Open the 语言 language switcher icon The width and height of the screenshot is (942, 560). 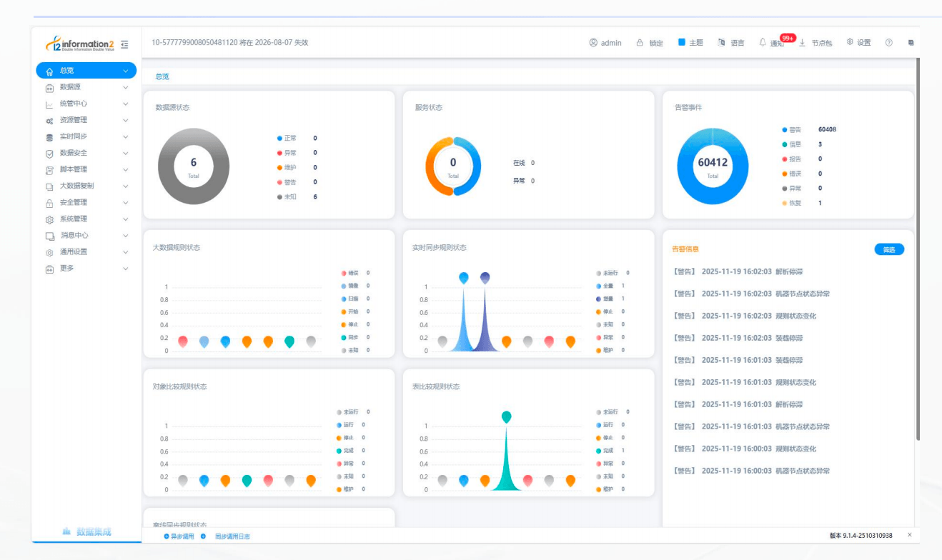[x=721, y=43]
